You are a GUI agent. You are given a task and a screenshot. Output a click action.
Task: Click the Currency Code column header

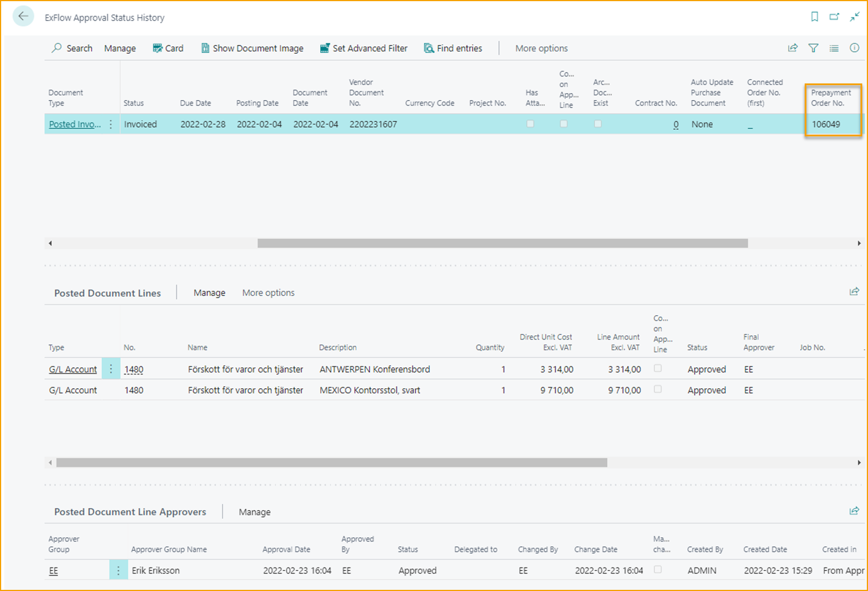429,103
